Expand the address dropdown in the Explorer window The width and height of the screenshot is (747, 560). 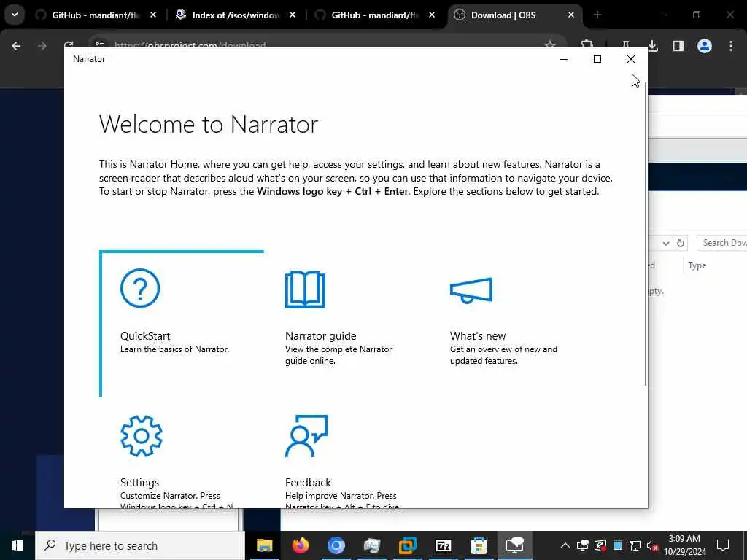(x=665, y=243)
